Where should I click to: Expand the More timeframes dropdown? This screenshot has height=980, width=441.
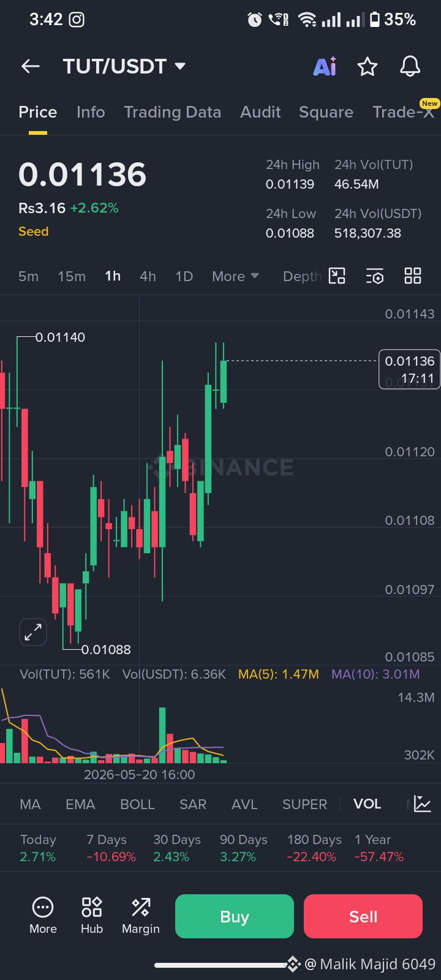click(235, 276)
